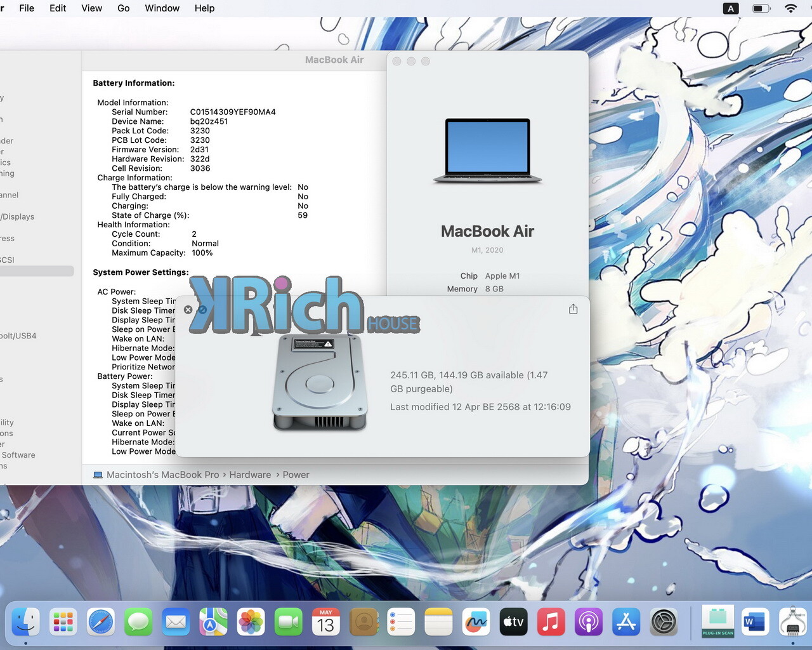Open the Notes app icon
Viewport: 812px width, 650px height.
pos(438,622)
